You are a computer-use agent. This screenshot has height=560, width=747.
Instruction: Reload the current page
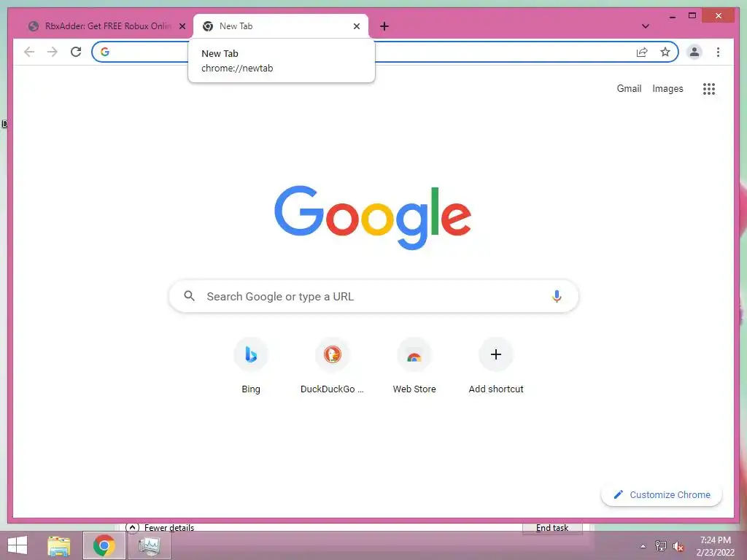point(76,52)
